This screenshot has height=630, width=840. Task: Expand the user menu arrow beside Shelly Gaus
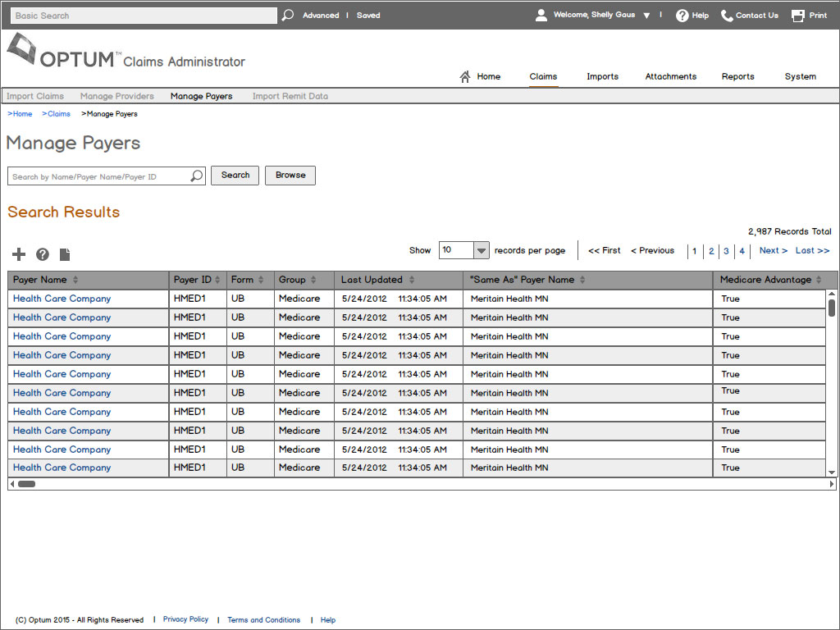pos(646,16)
